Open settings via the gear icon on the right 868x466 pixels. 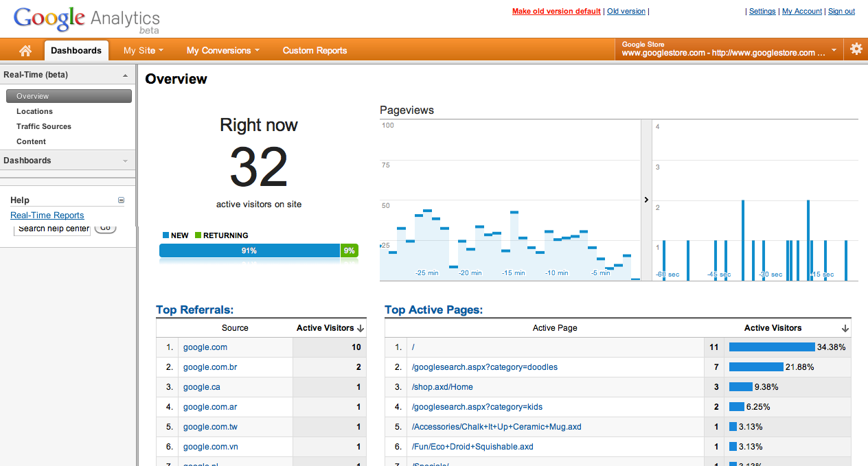(x=856, y=49)
